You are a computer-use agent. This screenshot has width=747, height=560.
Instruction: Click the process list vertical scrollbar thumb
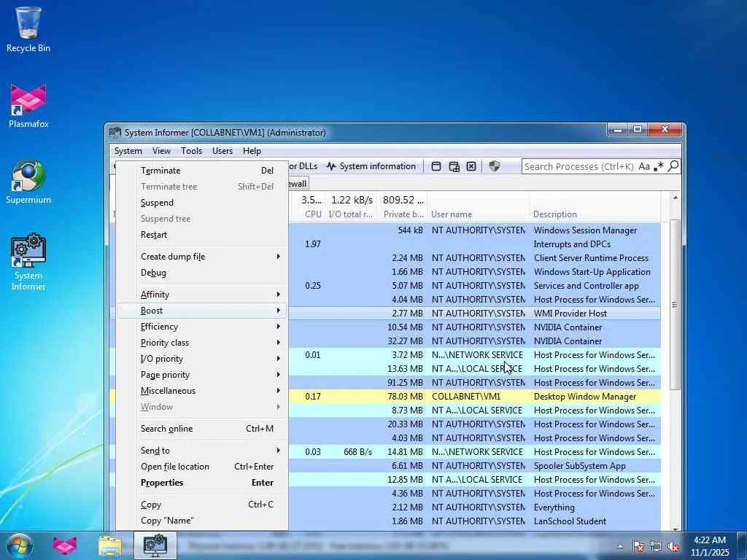click(675, 305)
